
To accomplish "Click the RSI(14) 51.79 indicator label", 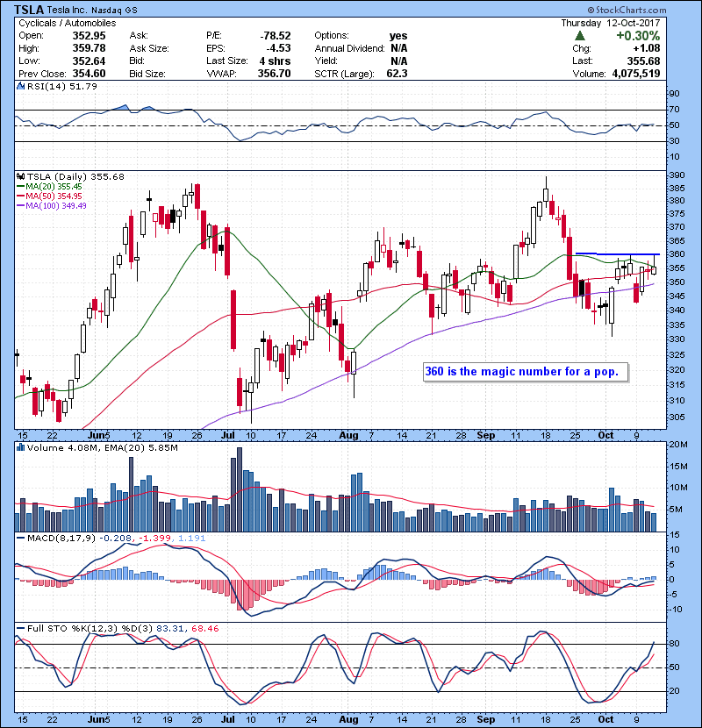I will point(62,86).
